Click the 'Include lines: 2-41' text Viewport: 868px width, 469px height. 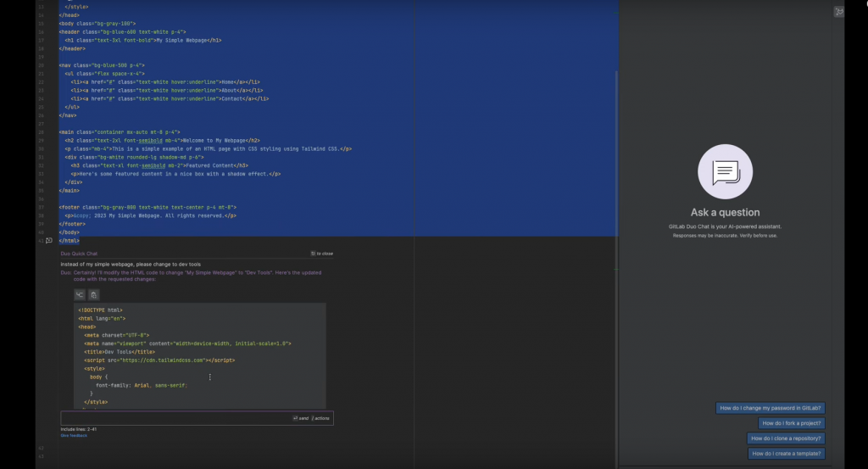click(x=79, y=429)
